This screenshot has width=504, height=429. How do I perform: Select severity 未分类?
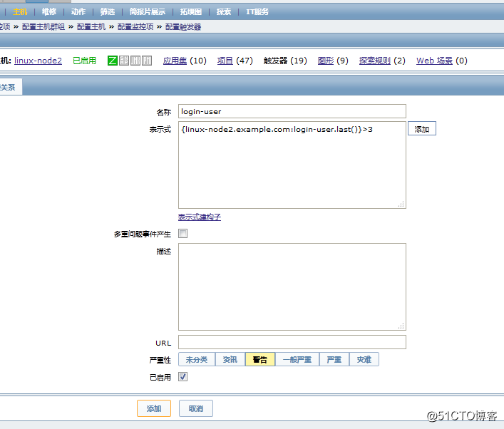(x=197, y=359)
